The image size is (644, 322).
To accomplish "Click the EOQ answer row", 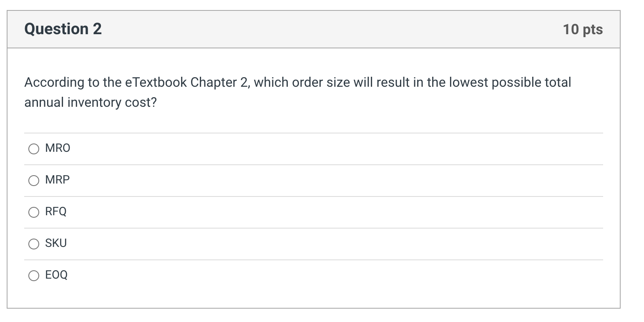I will (292, 275).
